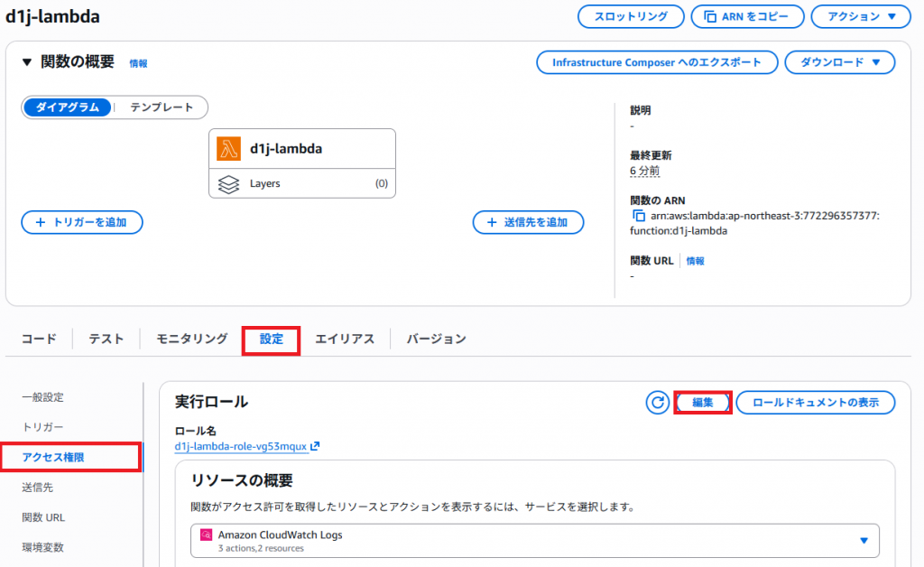Open the 設定 tab
The width and height of the screenshot is (924, 567).
pos(271,339)
